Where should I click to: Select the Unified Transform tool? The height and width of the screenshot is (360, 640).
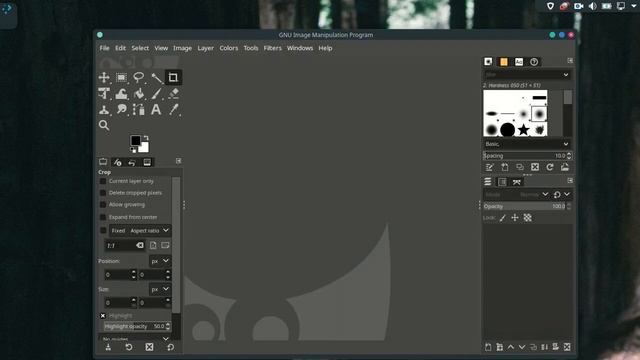[104, 94]
